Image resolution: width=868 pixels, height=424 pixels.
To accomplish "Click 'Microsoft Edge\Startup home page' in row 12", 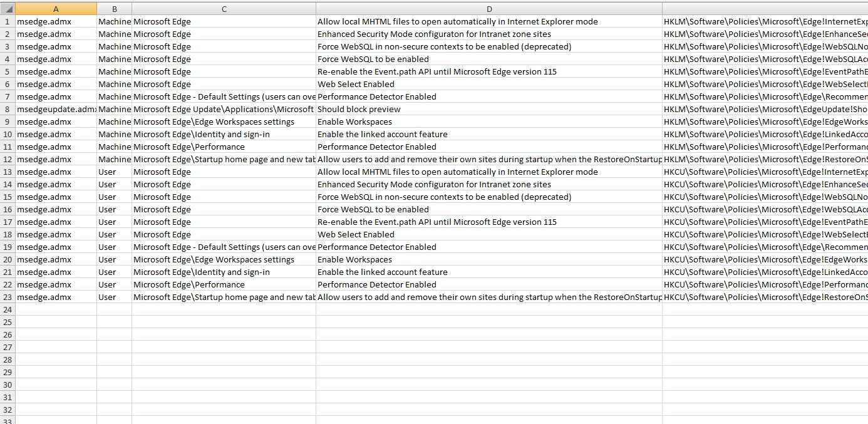I will point(224,159).
